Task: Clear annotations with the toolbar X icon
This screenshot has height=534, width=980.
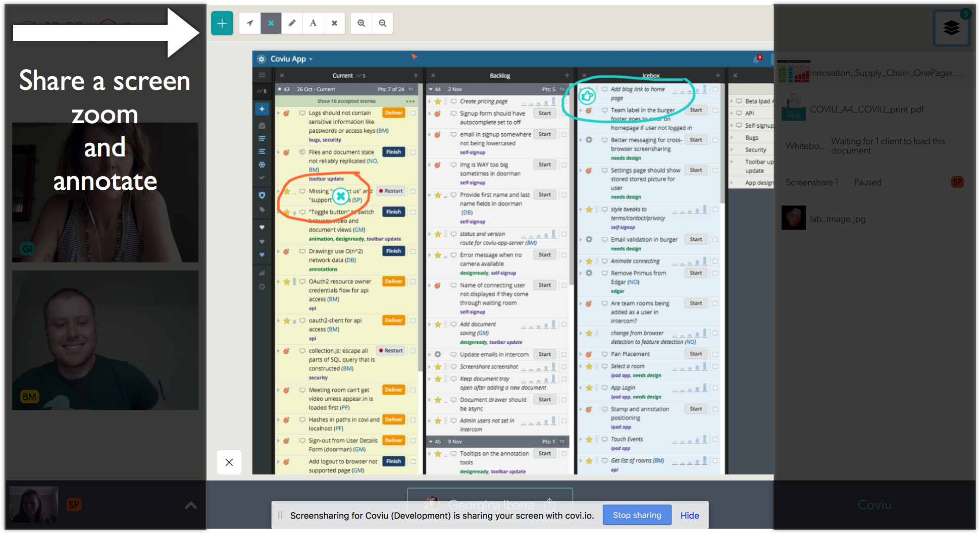Action: pos(334,23)
